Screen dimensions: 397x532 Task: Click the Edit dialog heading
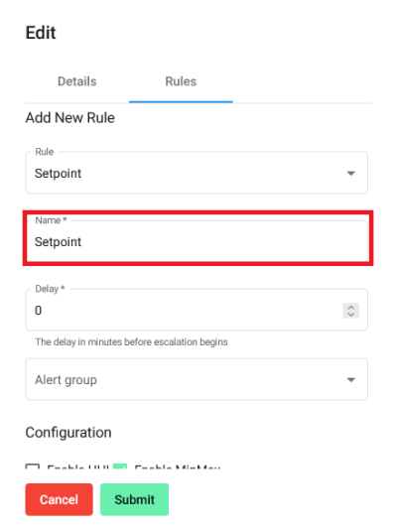point(41,33)
